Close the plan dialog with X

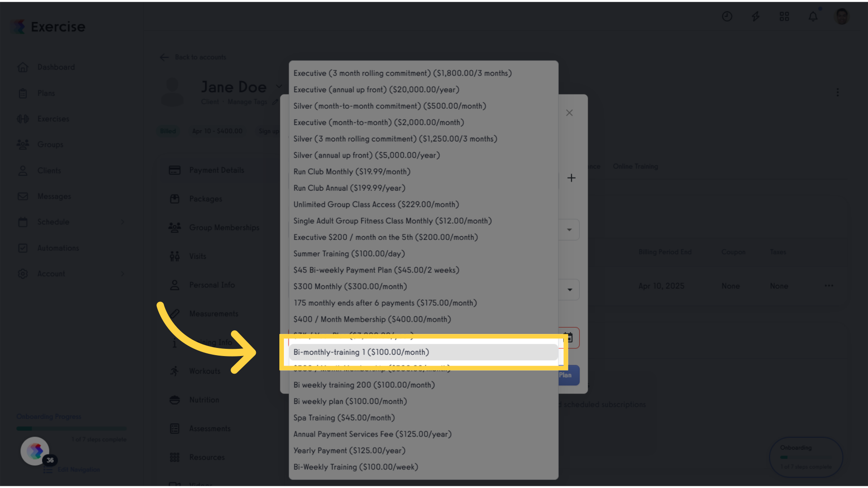tap(569, 113)
